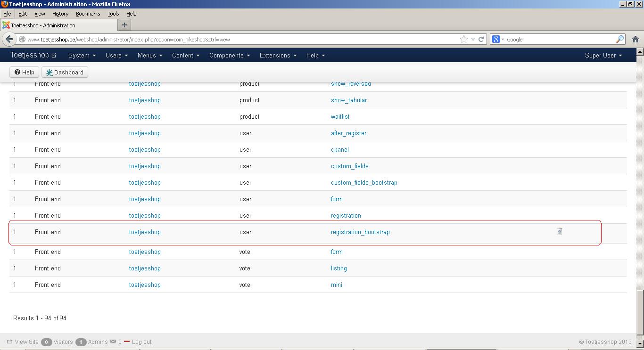Open the custom_fields_bootstrap view link
This screenshot has width=644, height=350.
[364, 182]
